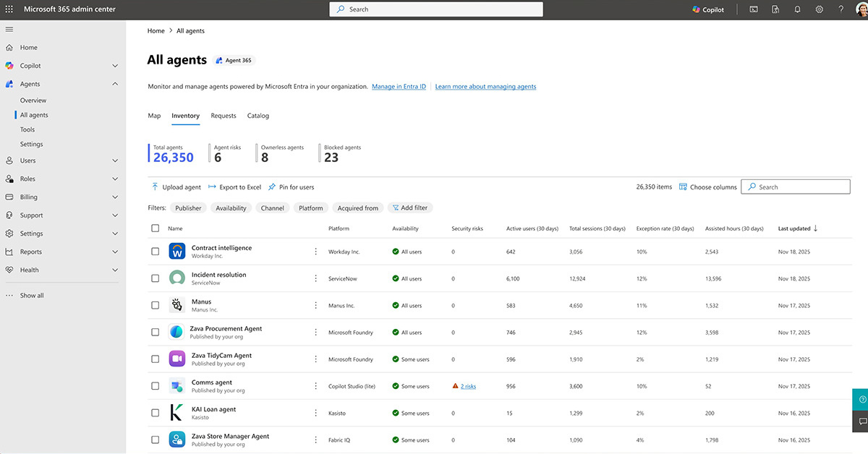868x454 pixels.
Task: Click the Zava TidyCam Agent icon
Action: click(177, 359)
